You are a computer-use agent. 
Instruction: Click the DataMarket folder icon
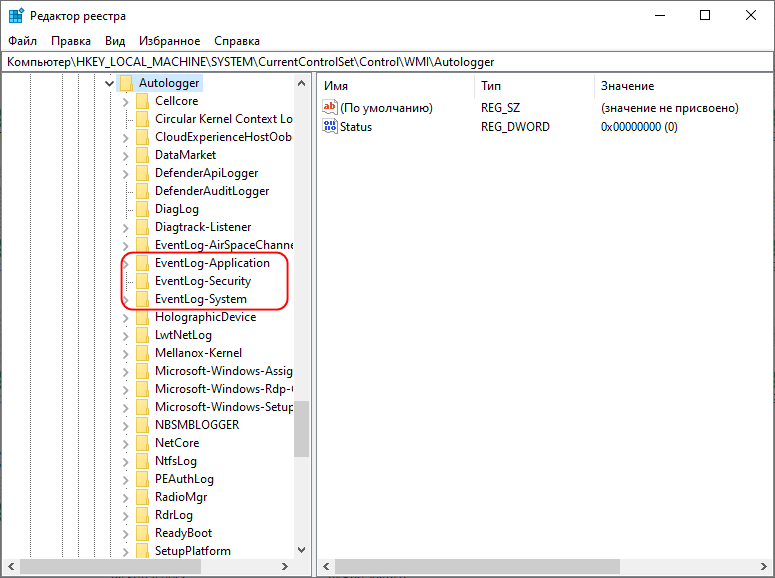coord(142,155)
